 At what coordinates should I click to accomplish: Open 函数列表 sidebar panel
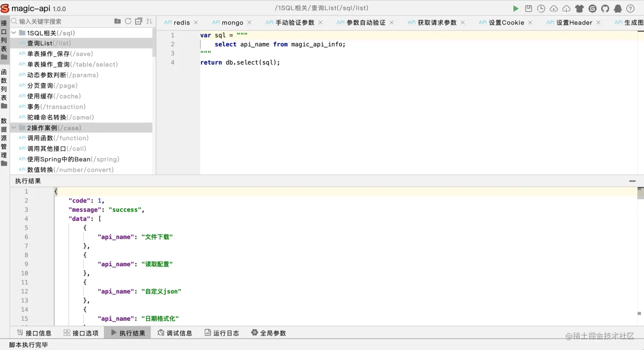tap(4, 89)
